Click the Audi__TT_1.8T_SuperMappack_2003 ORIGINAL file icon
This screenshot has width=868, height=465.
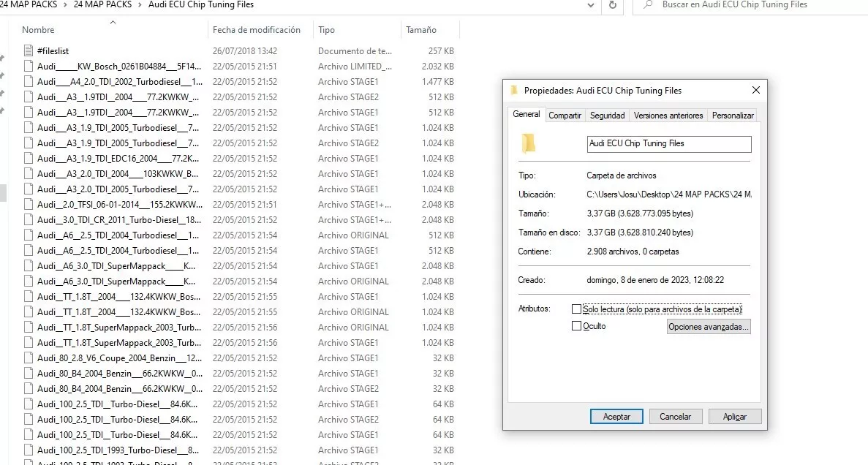coord(29,327)
